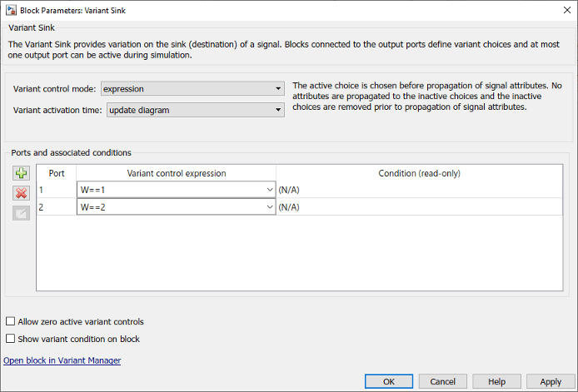Click the Block Parameters window title icon
The width and height of the screenshot is (578, 392).
click(10, 9)
